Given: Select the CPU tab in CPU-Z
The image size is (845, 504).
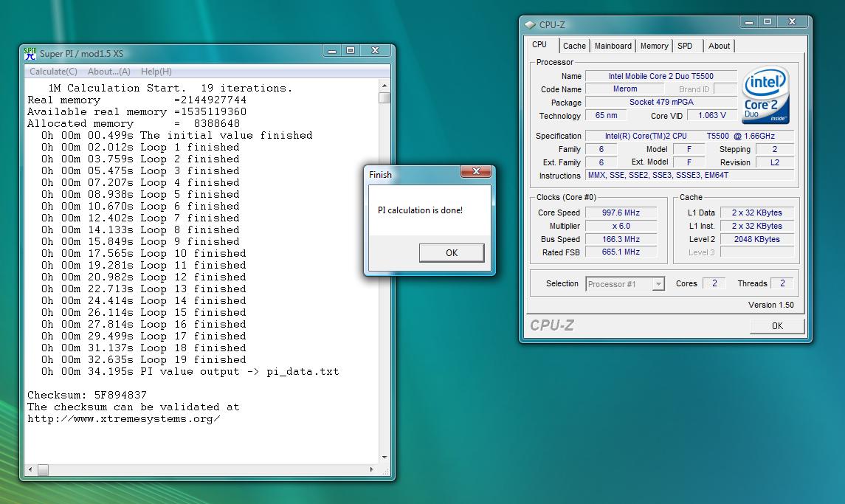Looking at the screenshot, I should click(539, 45).
